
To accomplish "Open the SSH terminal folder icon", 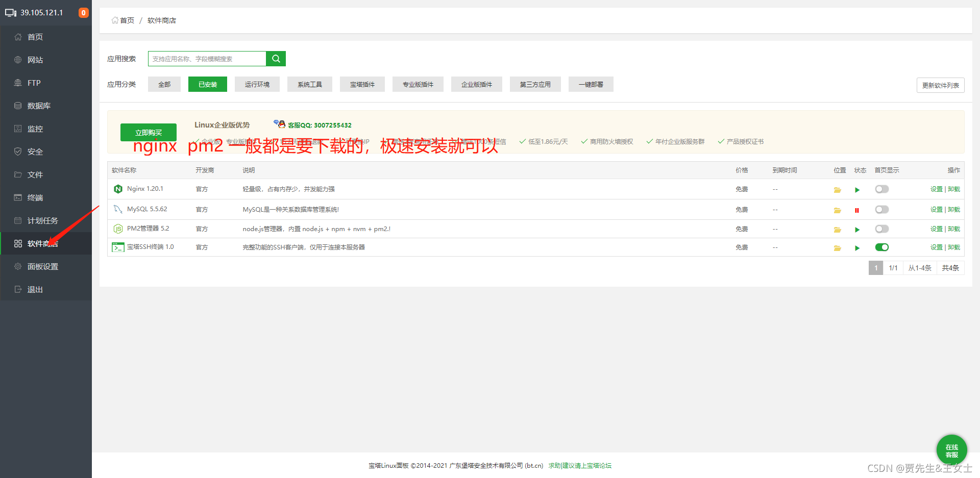I will [837, 248].
